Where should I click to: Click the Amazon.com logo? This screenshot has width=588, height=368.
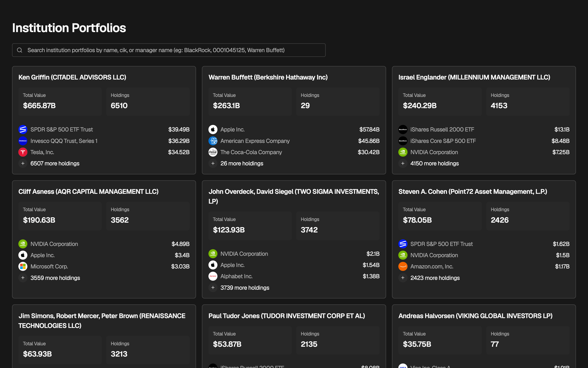click(x=403, y=267)
